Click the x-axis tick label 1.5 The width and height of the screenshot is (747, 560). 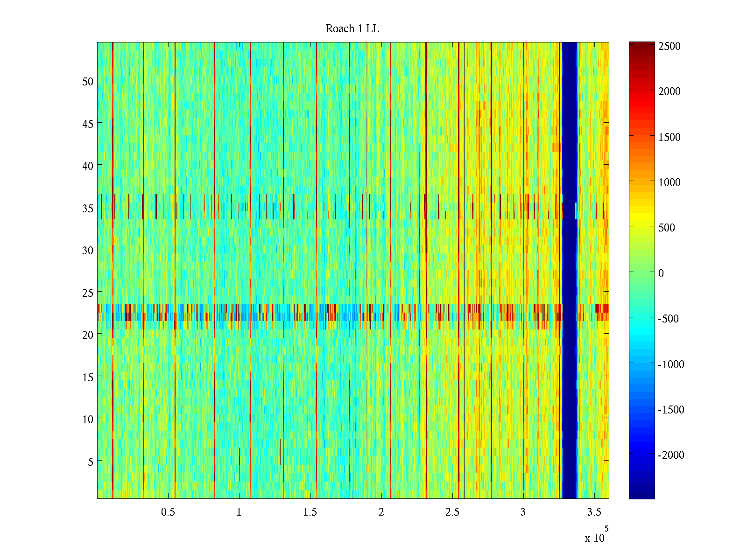310,512
